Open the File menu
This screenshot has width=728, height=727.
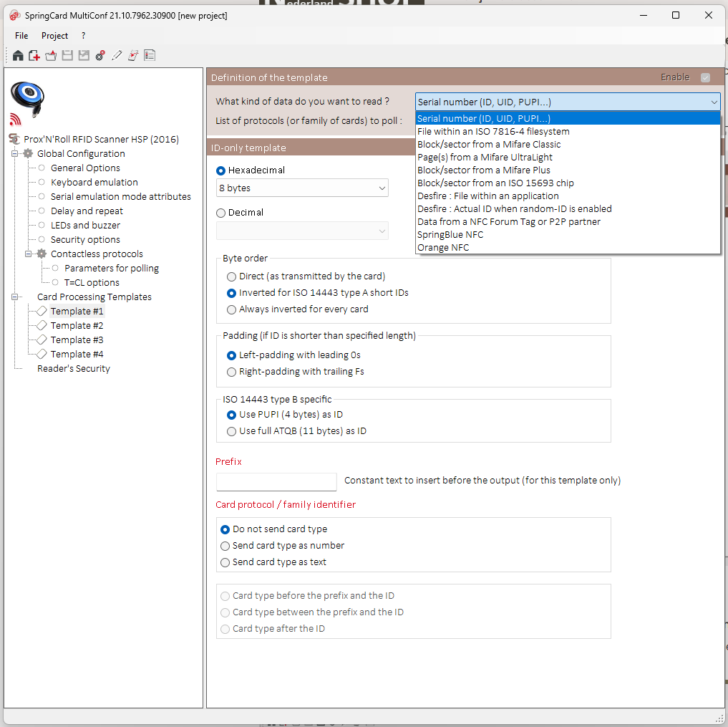21,36
